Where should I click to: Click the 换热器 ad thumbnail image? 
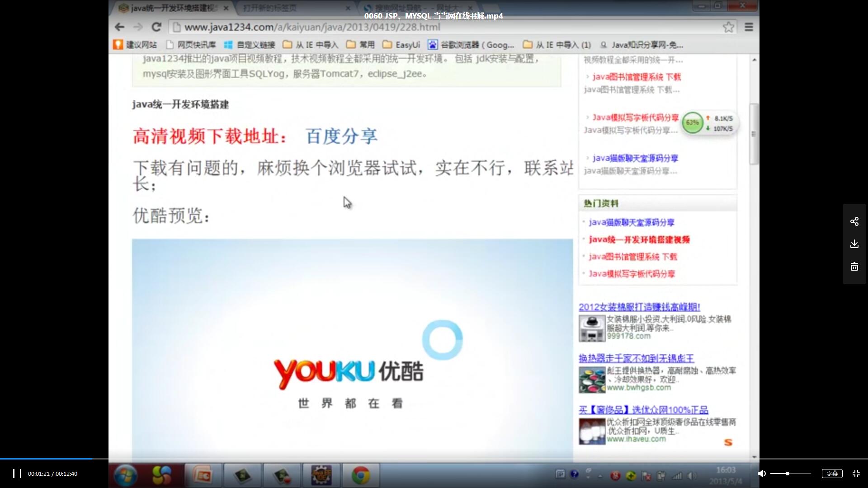592,380
